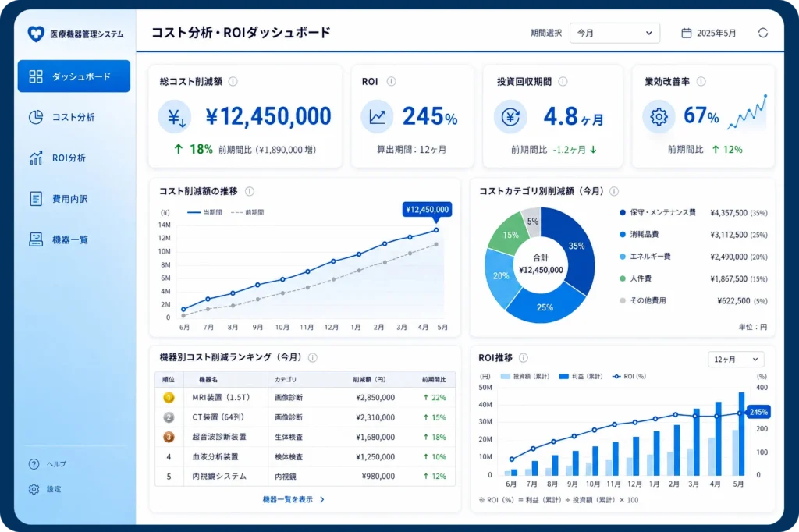Click the yen-down icon in 総コスト削減額 card

pos(175,117)
